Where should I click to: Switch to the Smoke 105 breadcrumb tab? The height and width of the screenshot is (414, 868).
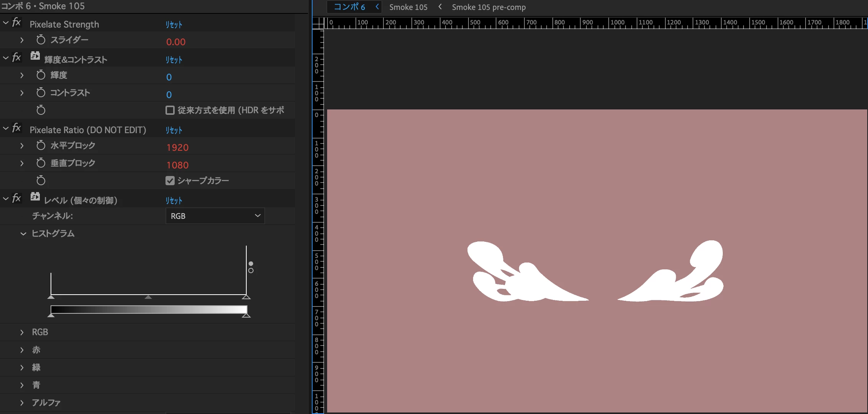[408, 7]
